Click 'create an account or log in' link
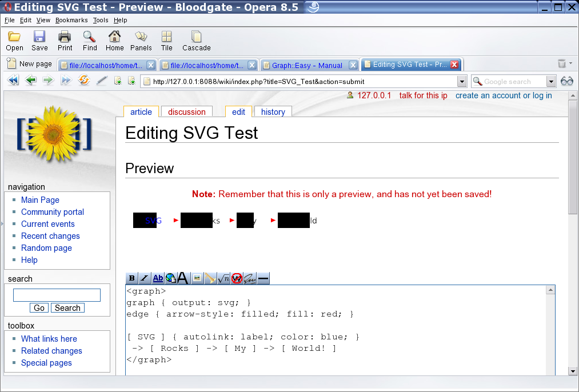Viewport: 579px width, 392px height. 504,95
